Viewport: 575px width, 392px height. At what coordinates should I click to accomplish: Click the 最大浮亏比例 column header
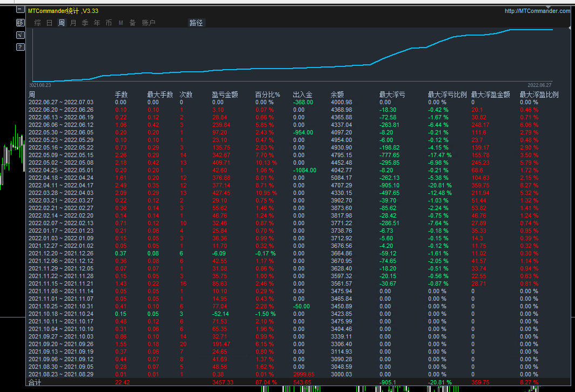pos(447,94)
